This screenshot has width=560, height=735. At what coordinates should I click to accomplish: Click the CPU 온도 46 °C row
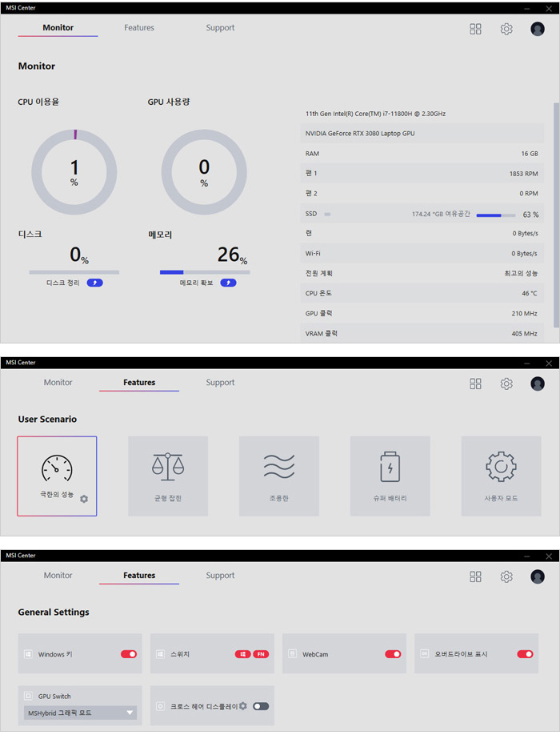coord(422,293)
